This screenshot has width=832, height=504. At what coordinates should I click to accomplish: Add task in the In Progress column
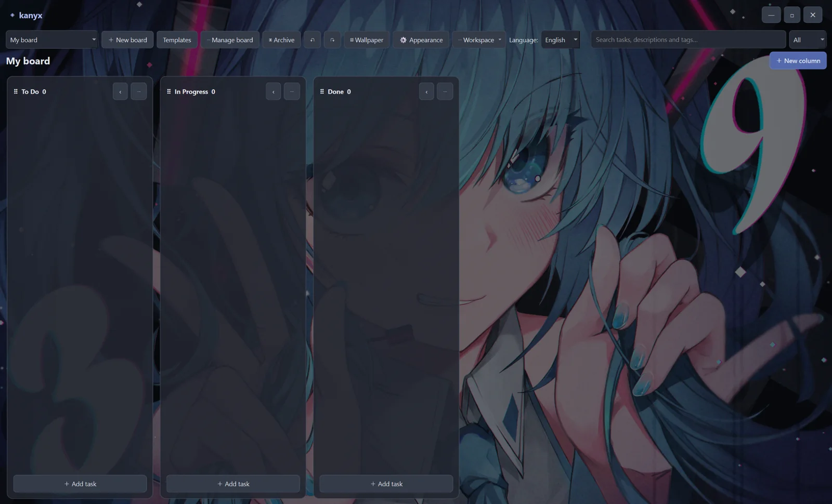click(x=233, y=484)
